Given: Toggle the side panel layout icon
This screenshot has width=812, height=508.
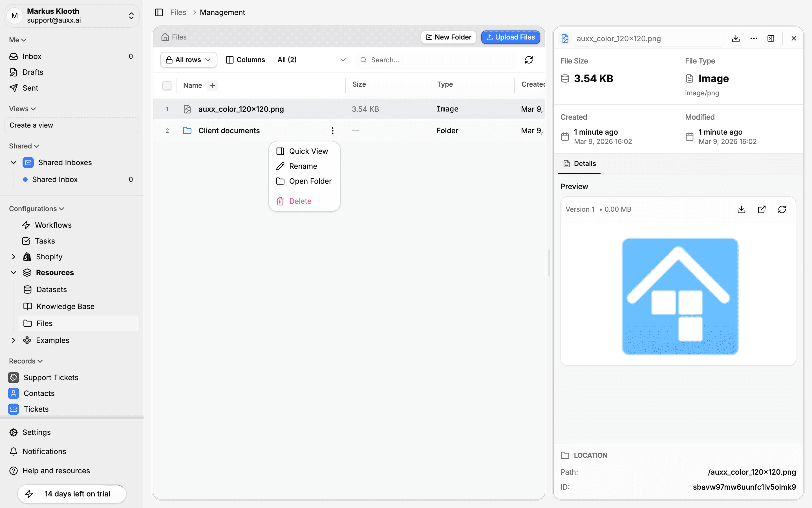Looking at the screenshot, I should click(x=771, y=38).
